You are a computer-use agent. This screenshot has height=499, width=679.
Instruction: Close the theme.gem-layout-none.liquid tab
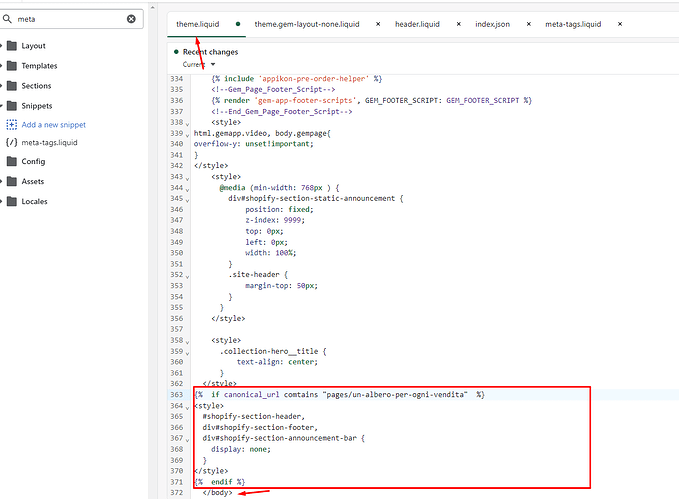coord(378,24)
